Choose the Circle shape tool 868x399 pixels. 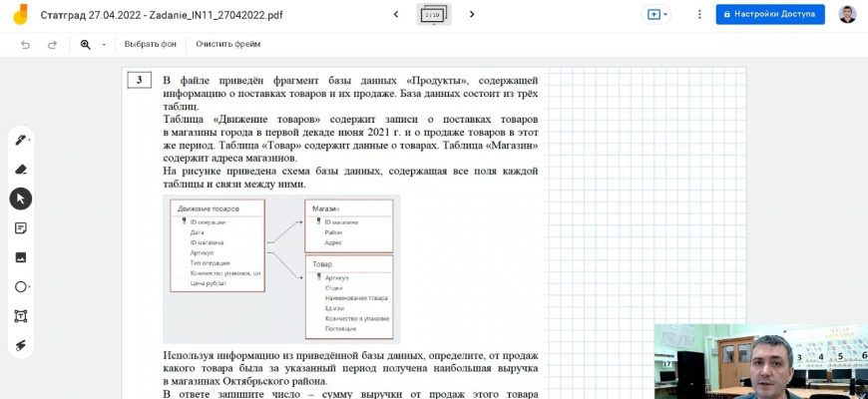click(21, 286)
